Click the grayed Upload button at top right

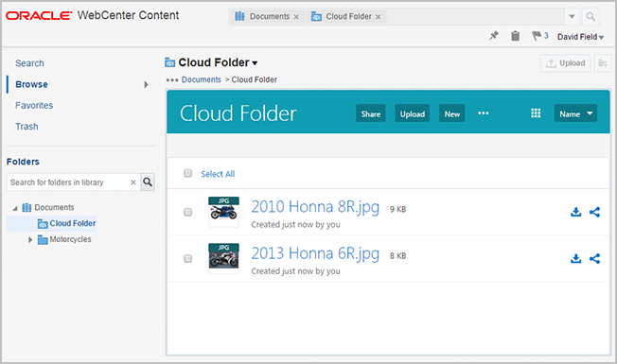pyautogui.click(x=566, y=63)
